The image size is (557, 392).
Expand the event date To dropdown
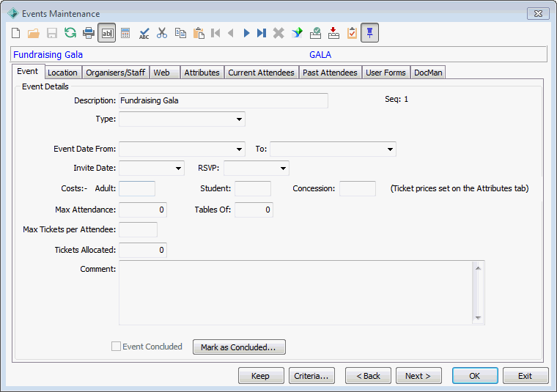(390, 149)
